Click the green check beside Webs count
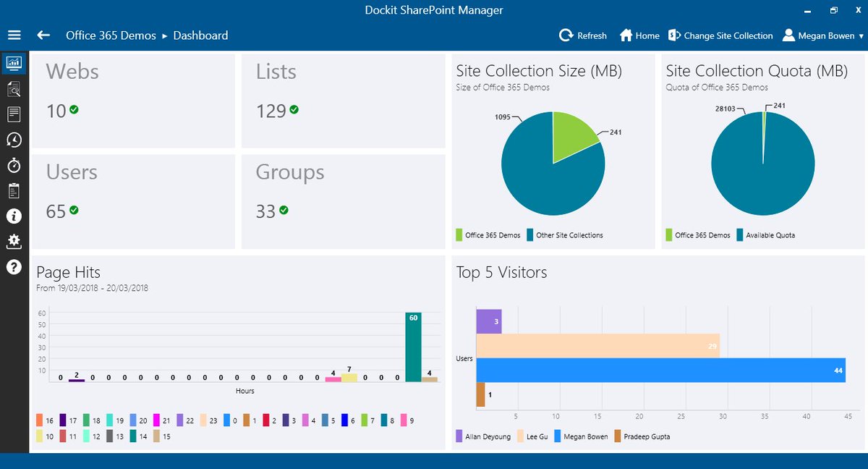 [x=73, y=110]
